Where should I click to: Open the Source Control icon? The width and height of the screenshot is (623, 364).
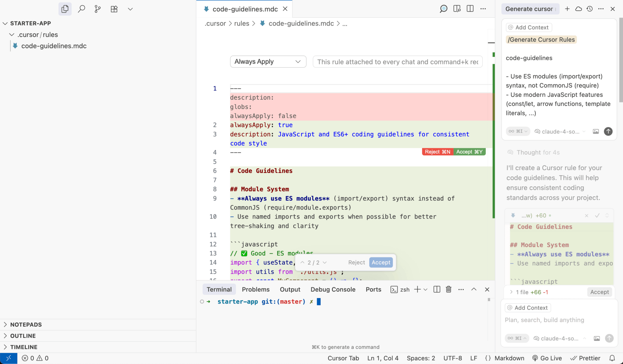(x=98, y=9)
